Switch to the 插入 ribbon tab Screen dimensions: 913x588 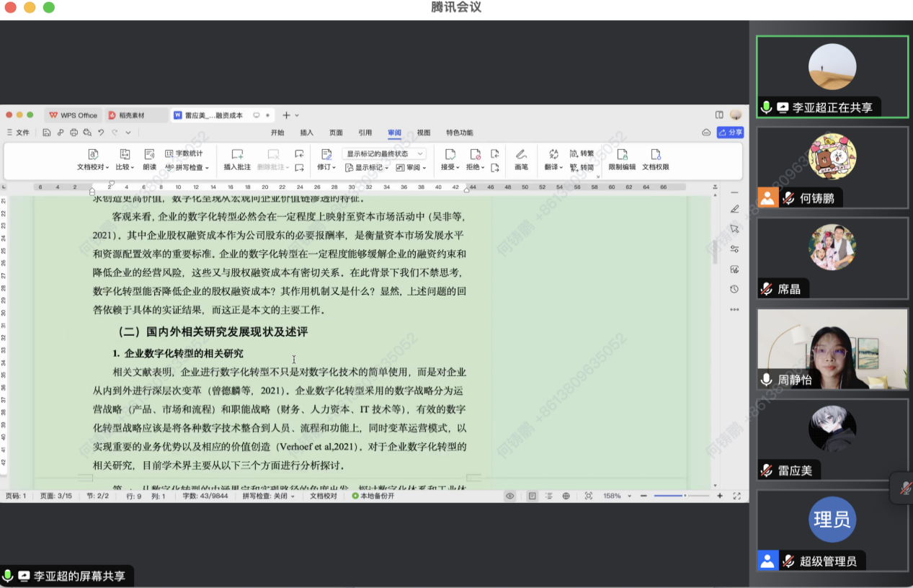click(x=307, y=133)
